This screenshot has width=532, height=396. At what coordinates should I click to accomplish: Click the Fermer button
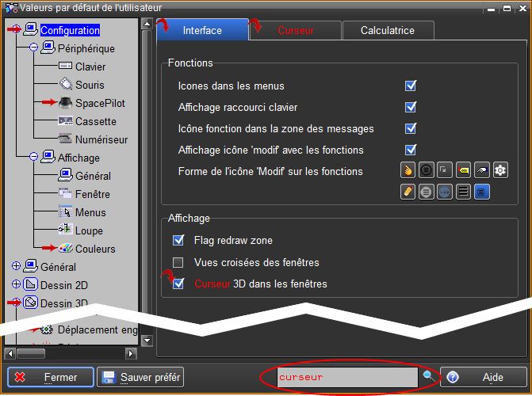[x=50, y=378]
